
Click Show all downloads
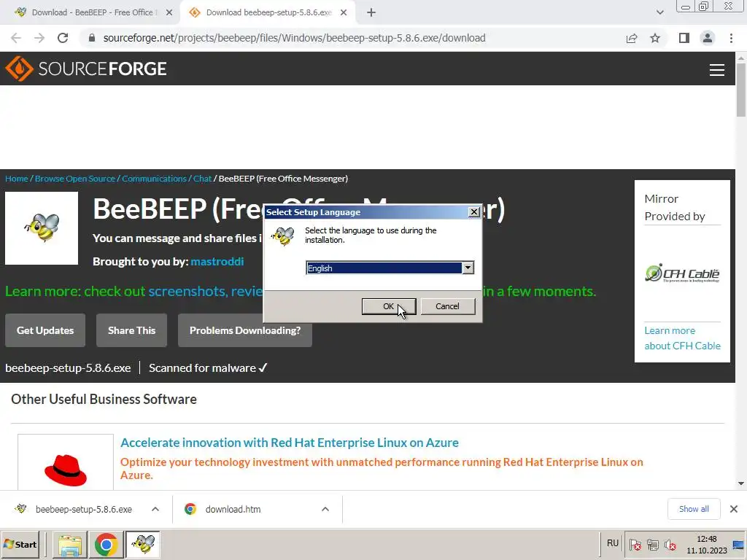(694, 509)
